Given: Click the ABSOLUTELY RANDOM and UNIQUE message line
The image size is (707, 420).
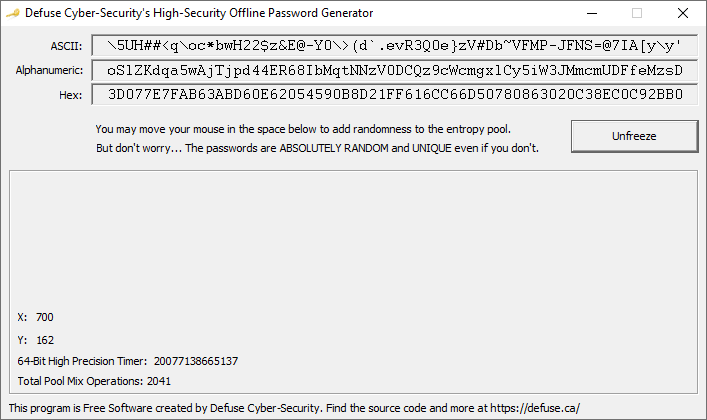Looking at the screenshot, I should [x=317, y=148].
